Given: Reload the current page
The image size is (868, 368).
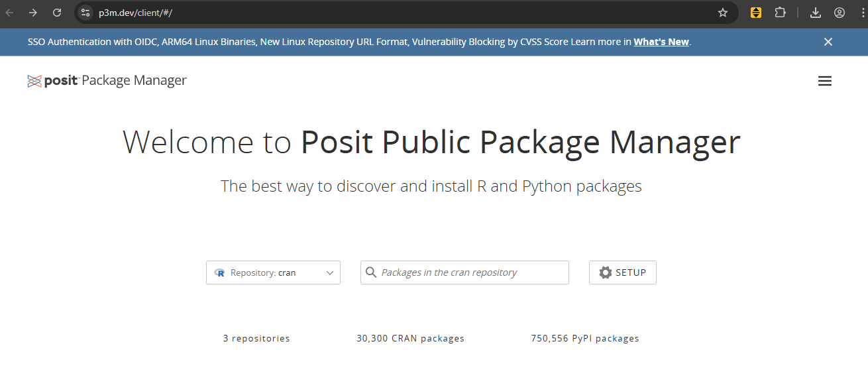Looking at the screenshot, I should click(x=57, y=13).
